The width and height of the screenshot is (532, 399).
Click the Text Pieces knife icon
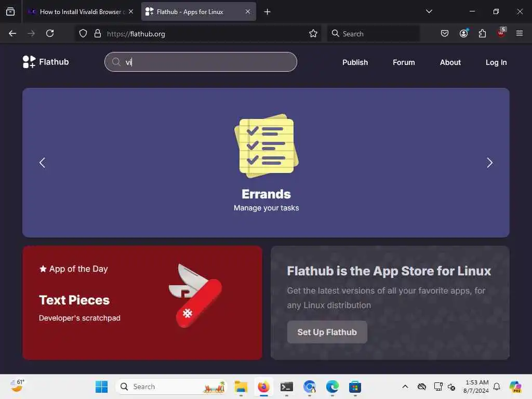click(x=195, y=296)
